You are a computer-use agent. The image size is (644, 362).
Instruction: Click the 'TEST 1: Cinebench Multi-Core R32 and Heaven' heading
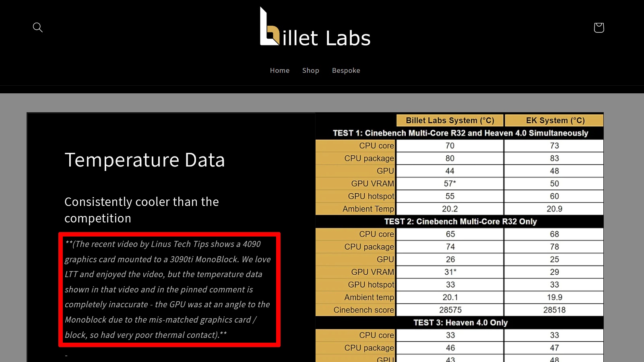click(x=460, y=133)
